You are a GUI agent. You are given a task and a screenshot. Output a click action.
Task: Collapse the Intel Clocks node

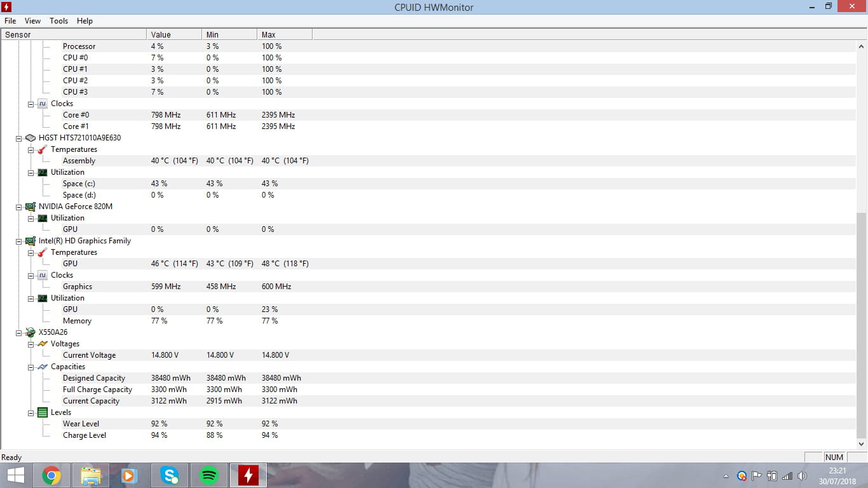[x=31, y=275]
